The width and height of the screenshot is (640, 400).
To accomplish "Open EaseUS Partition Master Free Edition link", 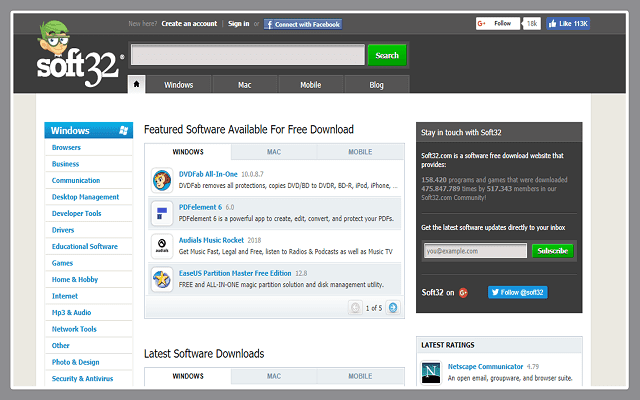I will click(235, 273).
